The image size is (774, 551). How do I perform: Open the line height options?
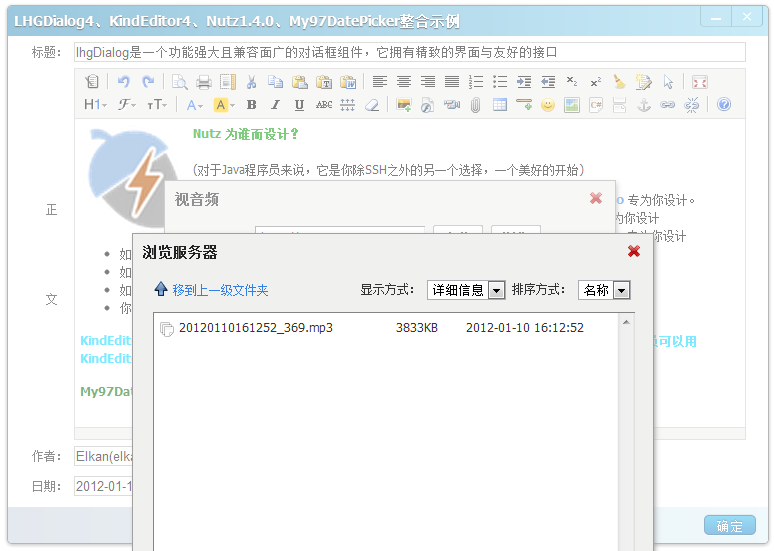pos(348,104)
